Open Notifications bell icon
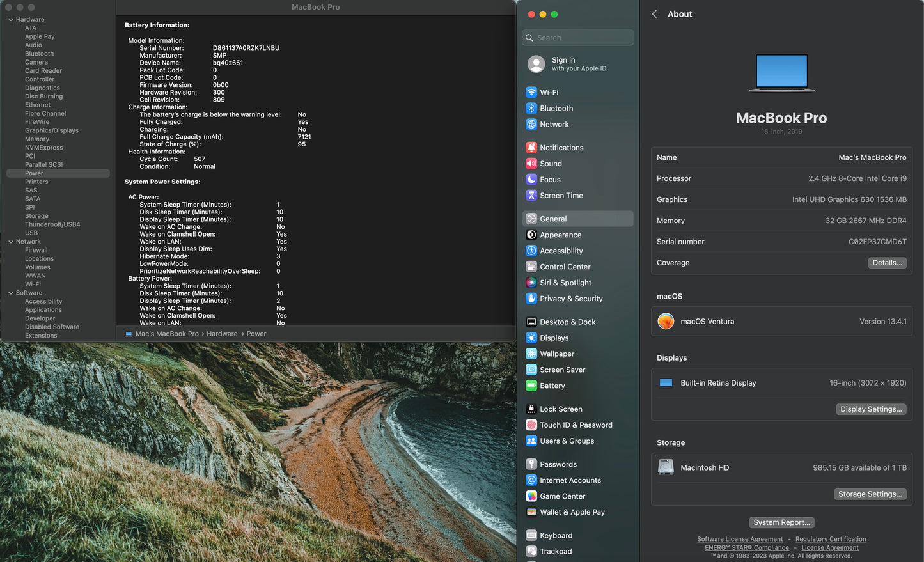This screenshot has width=924, height=562. click(x=531, y=147)
